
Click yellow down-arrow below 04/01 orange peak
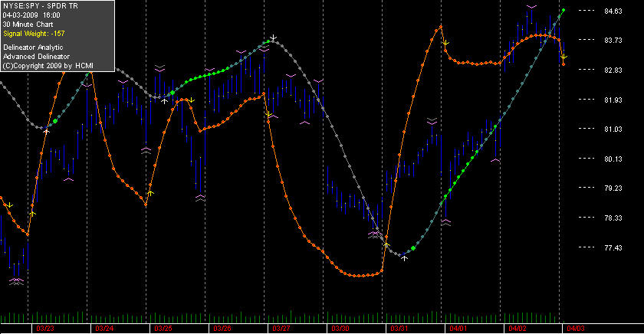click(445, 43)
